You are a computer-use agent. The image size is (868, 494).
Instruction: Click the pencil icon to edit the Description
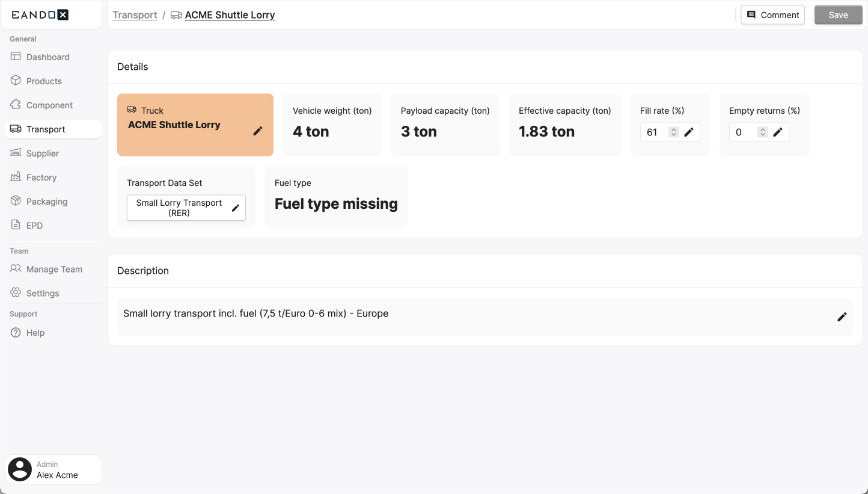[x=842, y=316]
